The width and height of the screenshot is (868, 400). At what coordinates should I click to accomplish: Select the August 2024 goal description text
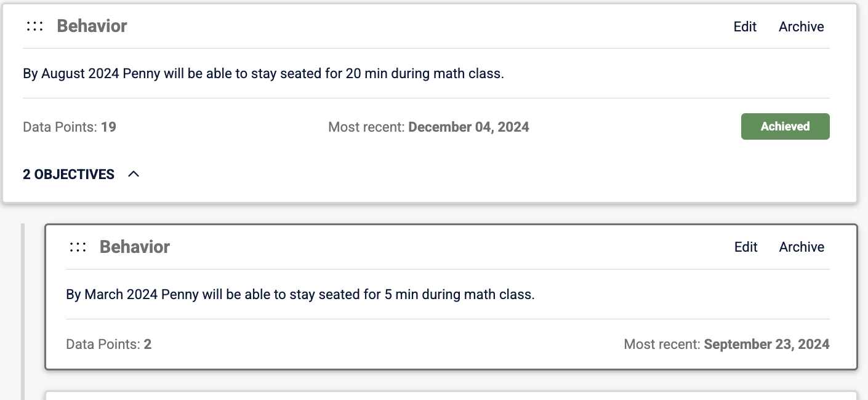tap(263, 74)
